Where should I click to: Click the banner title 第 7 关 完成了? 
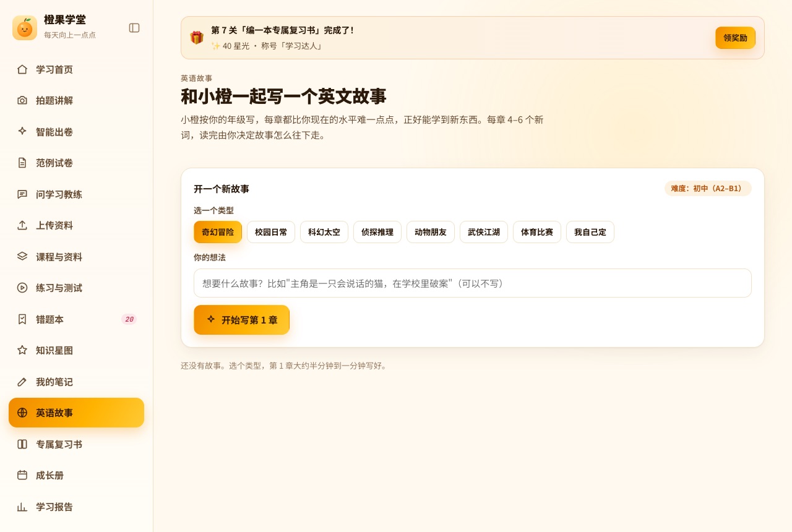tap(283, 30)
